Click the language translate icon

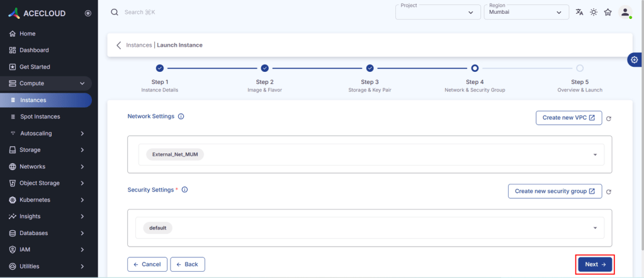coord(579,12)
